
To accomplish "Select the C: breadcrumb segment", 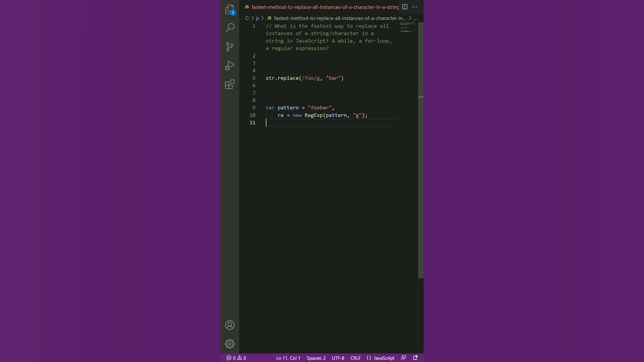I will click(248, 18).
